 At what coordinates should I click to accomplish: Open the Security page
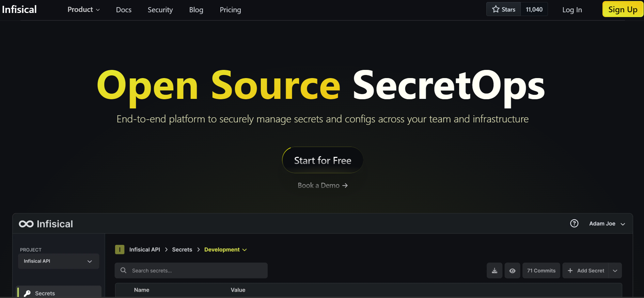pos(160,10)
